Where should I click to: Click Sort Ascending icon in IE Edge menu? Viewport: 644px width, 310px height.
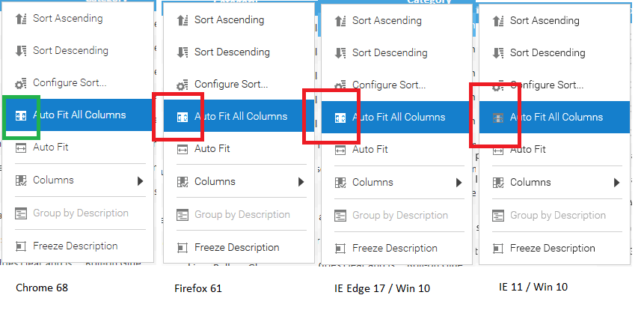click(x=340, y=21)
